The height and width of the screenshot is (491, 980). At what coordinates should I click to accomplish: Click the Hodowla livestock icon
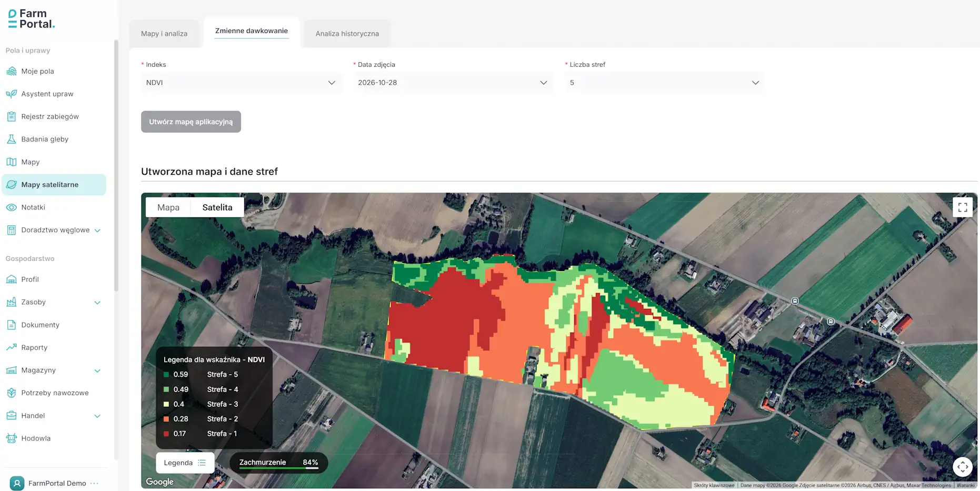[11, 438]
